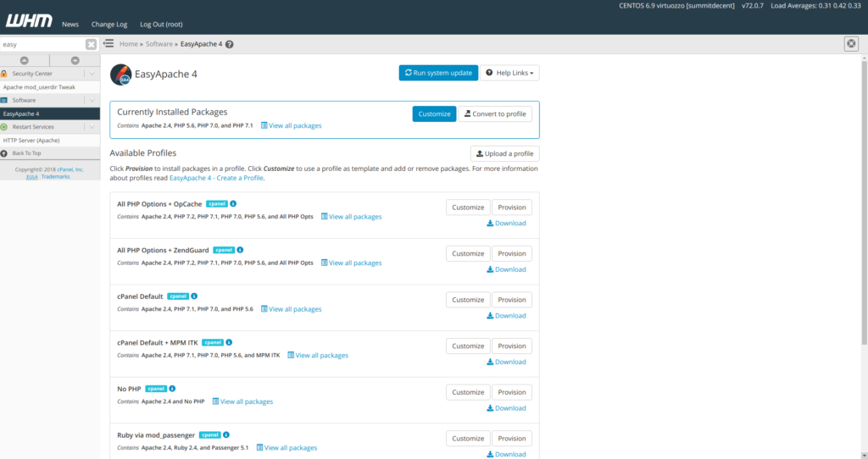Provision the cPanel Default + MPM ITK profile
868x459 pixels.
click(x=511, y=346)
